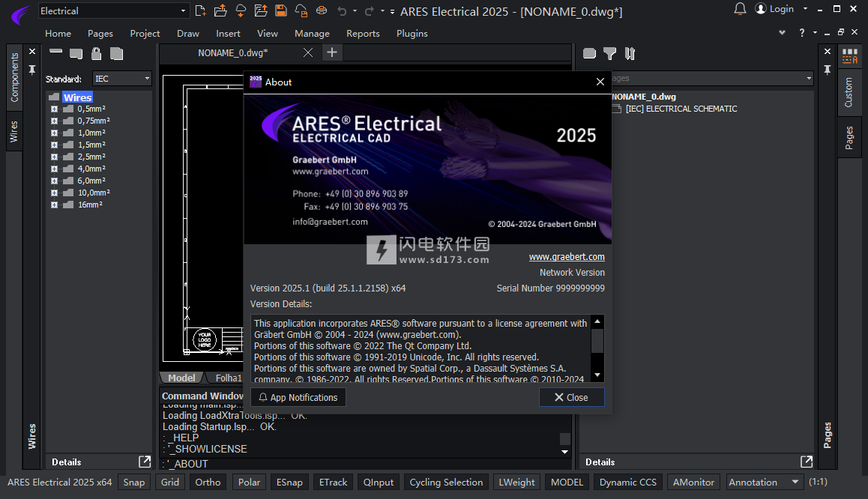This screenshot has height=499, width=868.
Task: Click the AMonitor status button
Action: [693, 483]
